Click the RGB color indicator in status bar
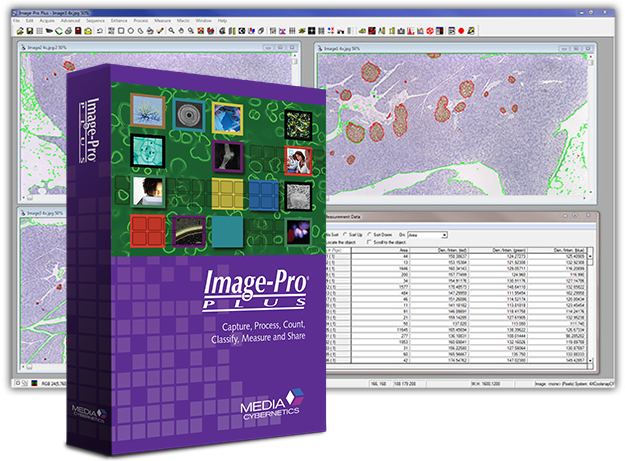Screen dimensions: 625x461 pyautogui.click(x=34, y=383)
